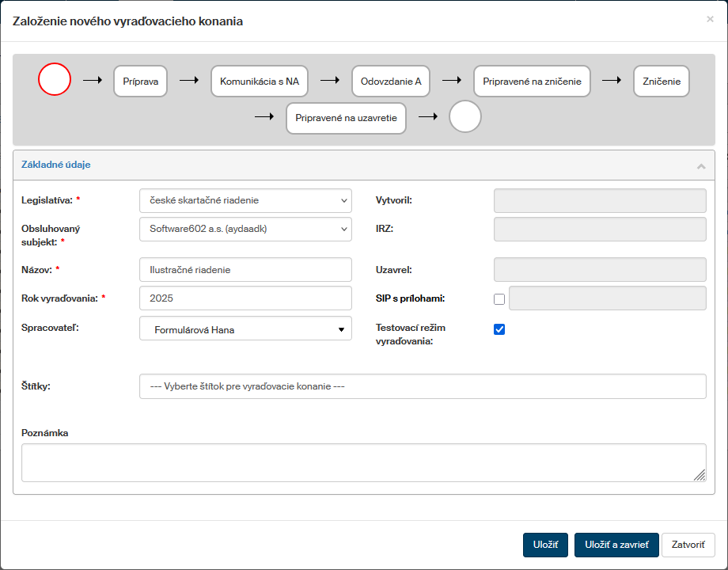
Task: Select the Odovzdanie A workflow step
Action: pos(391,81)
